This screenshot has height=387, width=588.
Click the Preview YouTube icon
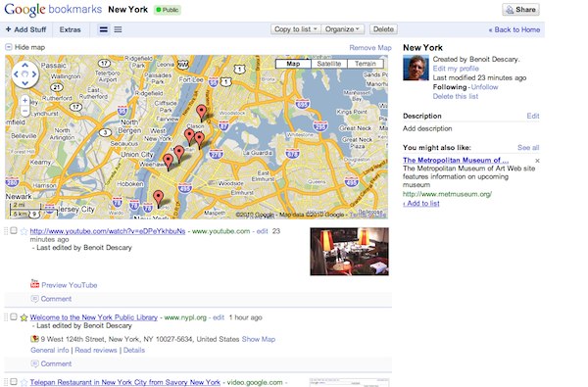point(35,283)
